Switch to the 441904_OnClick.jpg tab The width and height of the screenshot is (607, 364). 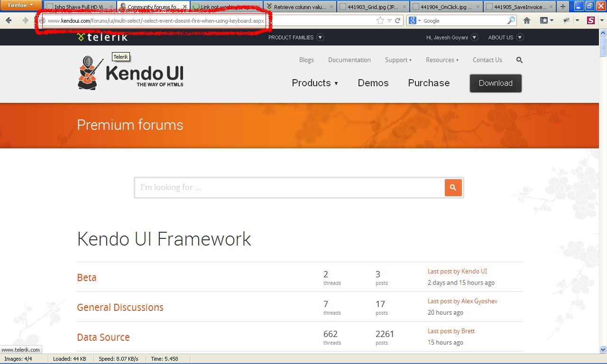[x=446, y=7]
